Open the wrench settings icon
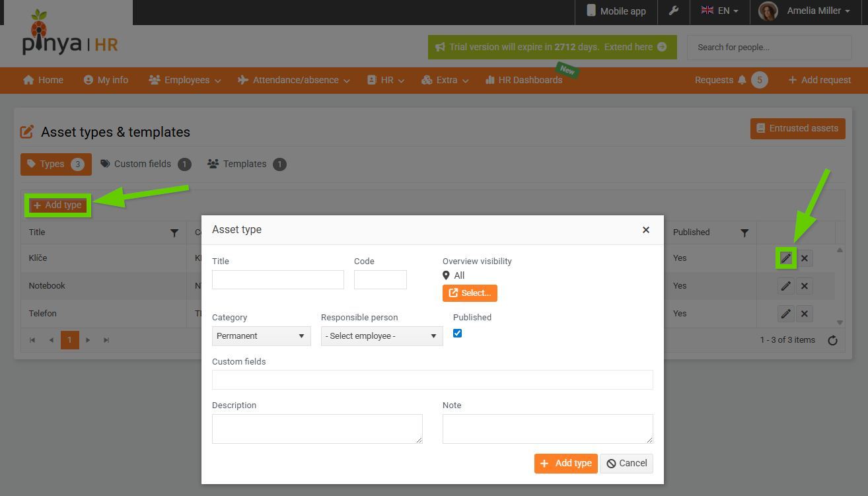 pos(674,11)
